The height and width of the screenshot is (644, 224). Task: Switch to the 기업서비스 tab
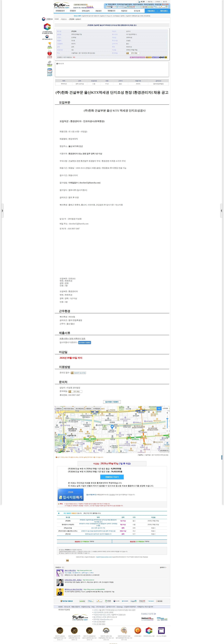pos(151,11)
